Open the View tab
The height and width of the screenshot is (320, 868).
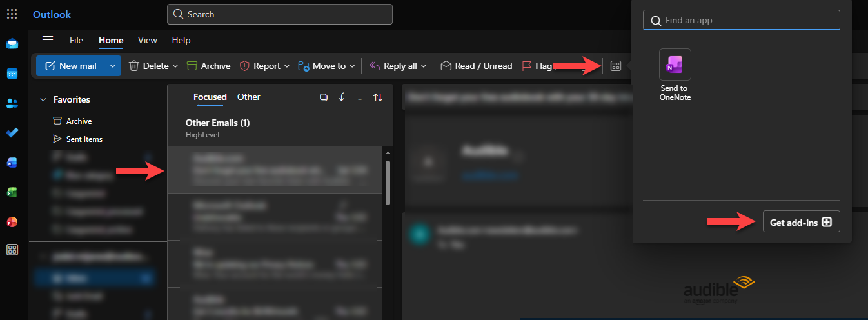(x=147, y=40)
